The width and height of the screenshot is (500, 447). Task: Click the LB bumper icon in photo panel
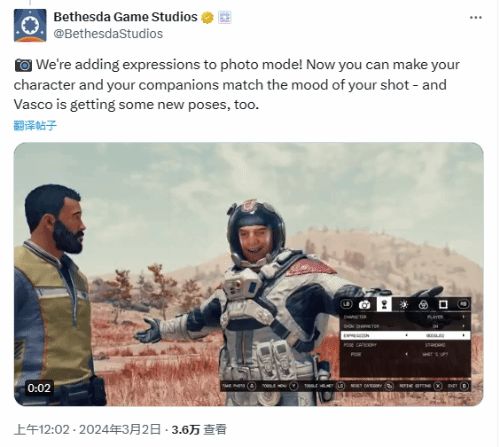click(x=347, y=304)
